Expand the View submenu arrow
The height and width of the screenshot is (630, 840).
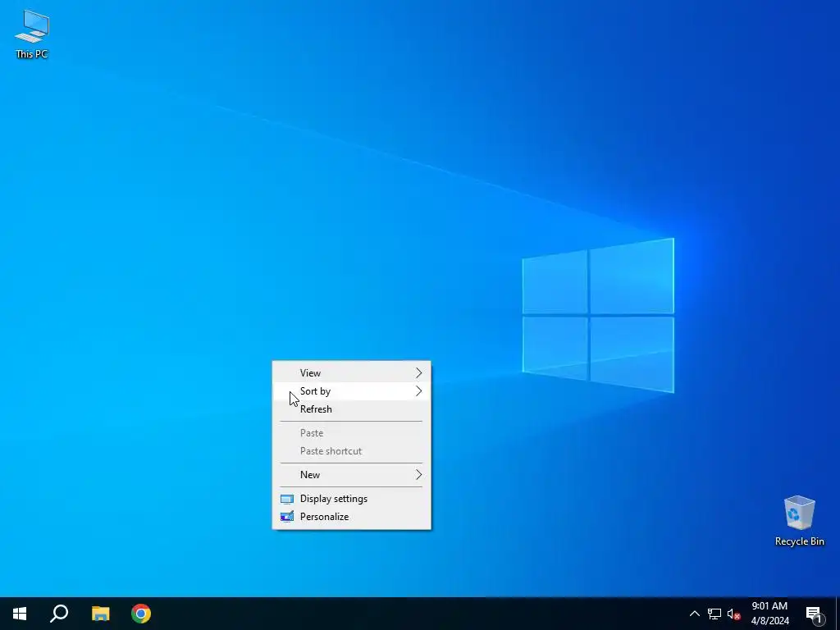click(419, 373)
